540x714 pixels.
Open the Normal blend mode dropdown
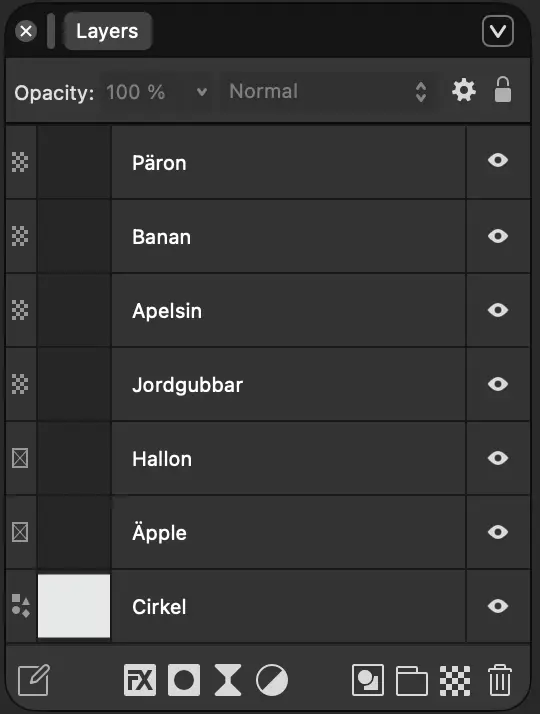pyautogui.click(x=328, y=92)
